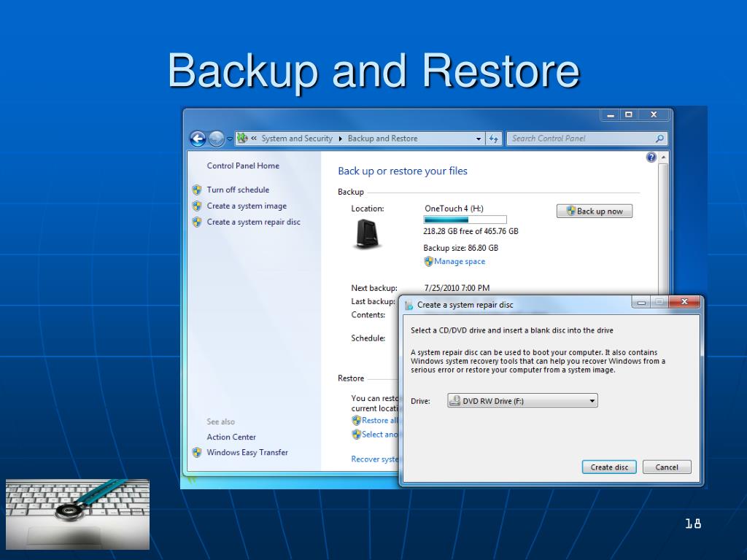The height and width of the screenshot is (560, 747).
Task: Click the shield icon beside Manage space
Action: coord(428,262)
